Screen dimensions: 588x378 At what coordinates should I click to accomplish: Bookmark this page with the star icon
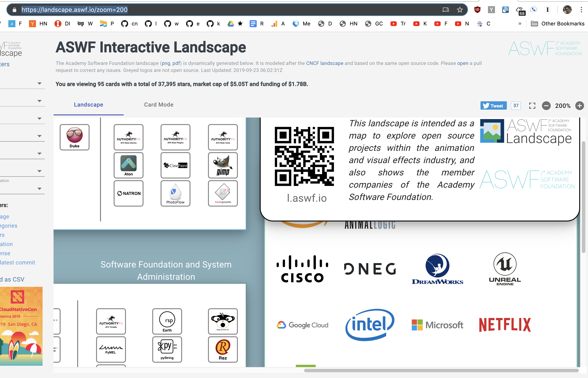[460, 10]
